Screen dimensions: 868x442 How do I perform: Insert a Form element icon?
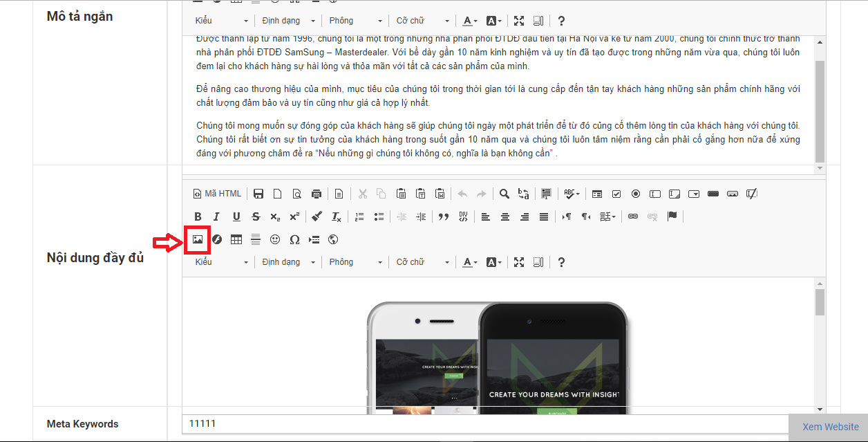[597, 194]
